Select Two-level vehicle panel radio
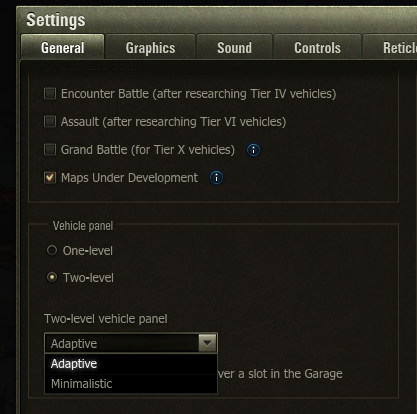Image resolution: width=417 pixels, height=414 pixels. [x=52, y=277]
